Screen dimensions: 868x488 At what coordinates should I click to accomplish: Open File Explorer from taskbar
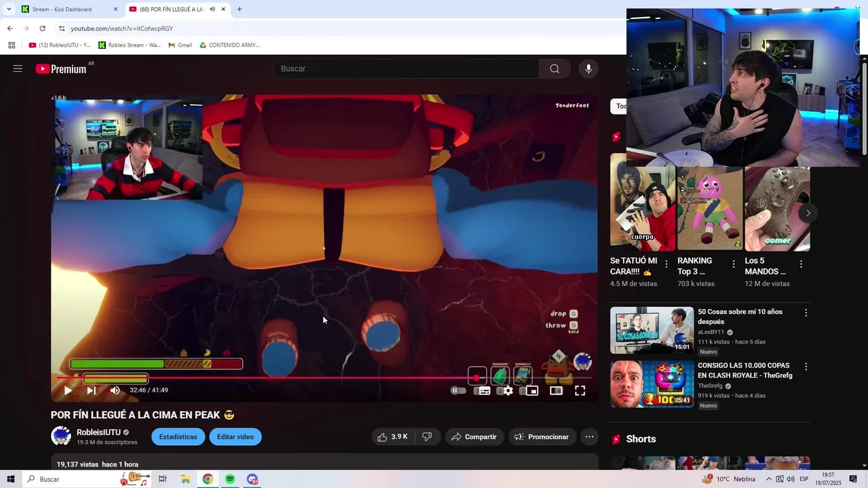pyautogui.click(x=185, y=479)
